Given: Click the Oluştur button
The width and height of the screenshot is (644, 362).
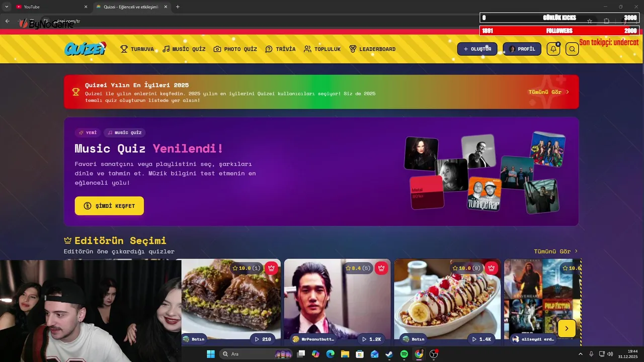Looking at the screenshot, I should click(477, 49).
